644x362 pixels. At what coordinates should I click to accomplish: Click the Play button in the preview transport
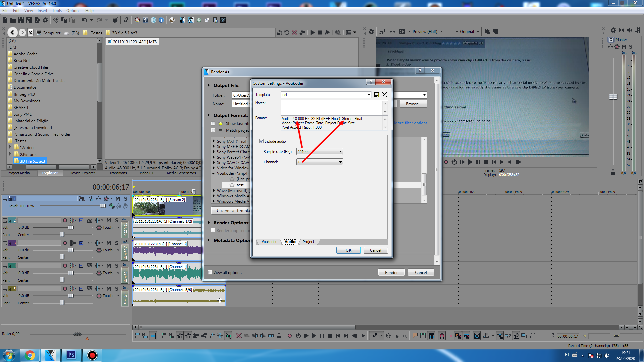click(x=470, y=162)
